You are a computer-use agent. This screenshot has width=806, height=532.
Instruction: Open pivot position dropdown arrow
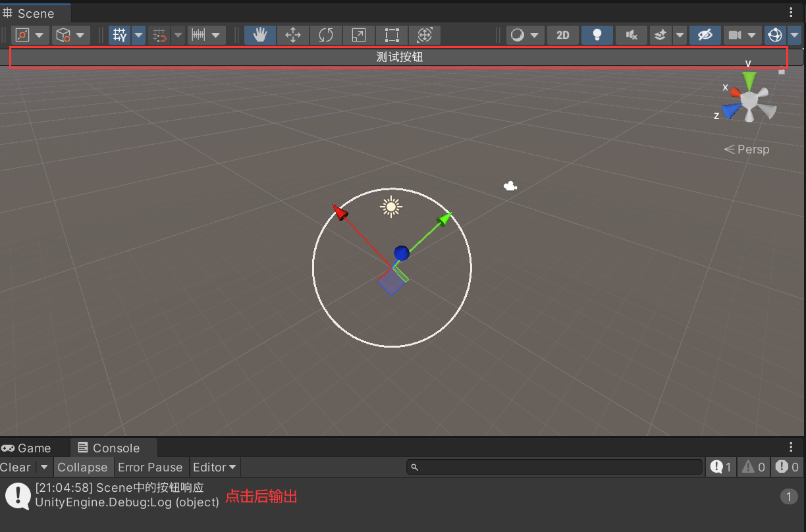click(40, 35)
